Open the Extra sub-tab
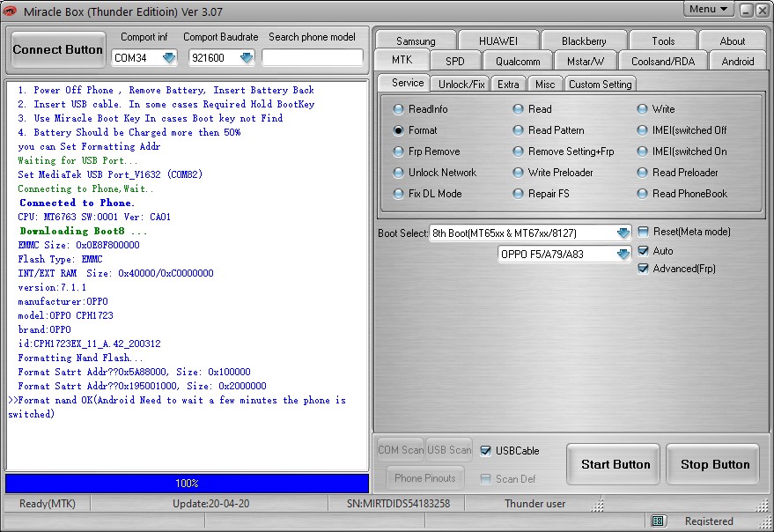Image resolution: width=774 pixels, height=532 pixels. [x=508, y=84]
